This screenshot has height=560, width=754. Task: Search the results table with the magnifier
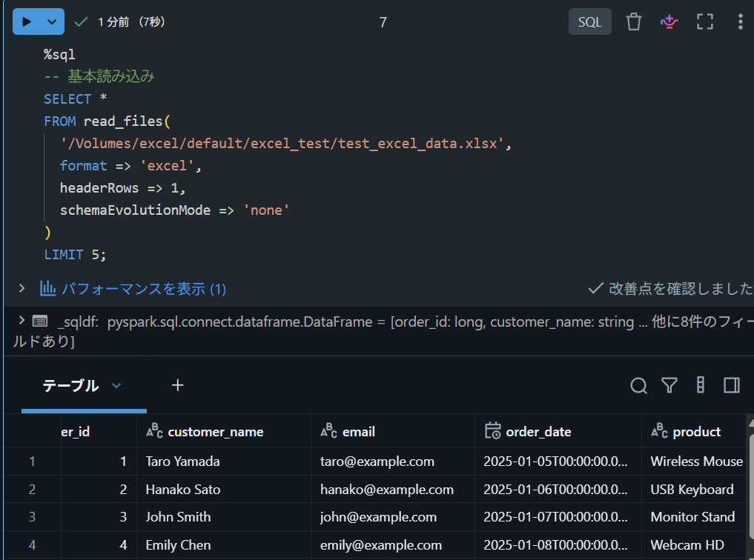tap(638, 385)
